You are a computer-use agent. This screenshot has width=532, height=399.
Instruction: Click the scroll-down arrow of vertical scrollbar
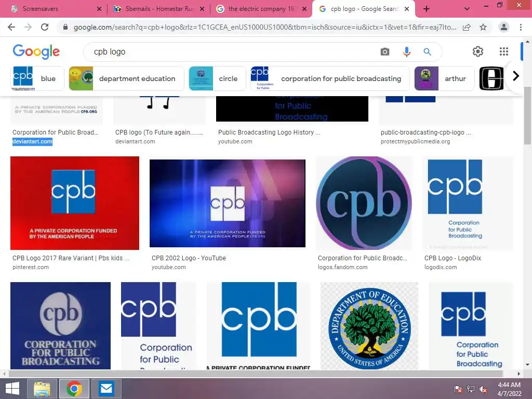527,365
